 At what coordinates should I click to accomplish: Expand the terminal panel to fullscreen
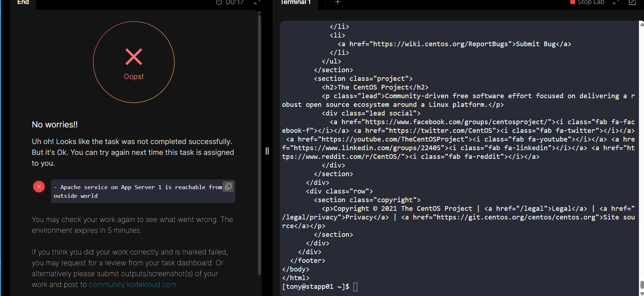[x=616, y=2]
